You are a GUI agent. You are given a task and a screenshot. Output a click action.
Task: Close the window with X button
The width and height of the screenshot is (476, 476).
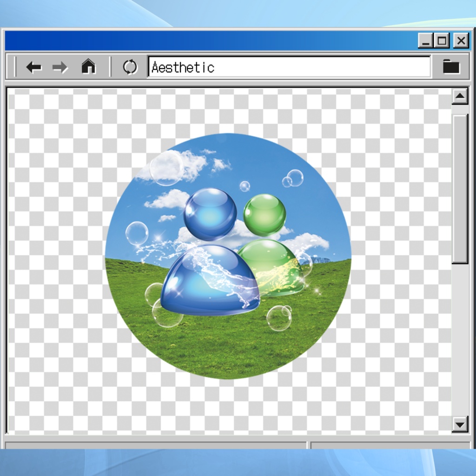[x=461, y=40]
